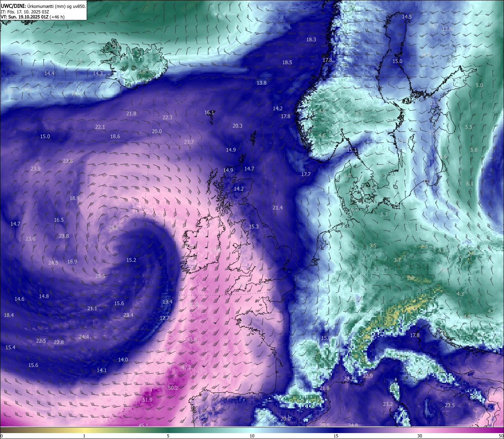
Task: Click the colour scale tick labelled 10
Action: pyautogui.click(x=252, y=436)
